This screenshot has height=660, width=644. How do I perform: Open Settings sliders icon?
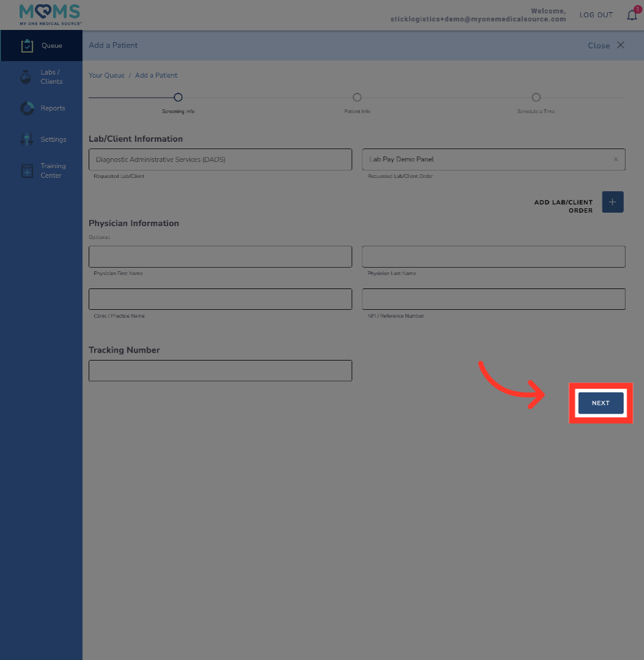[27, 139]
